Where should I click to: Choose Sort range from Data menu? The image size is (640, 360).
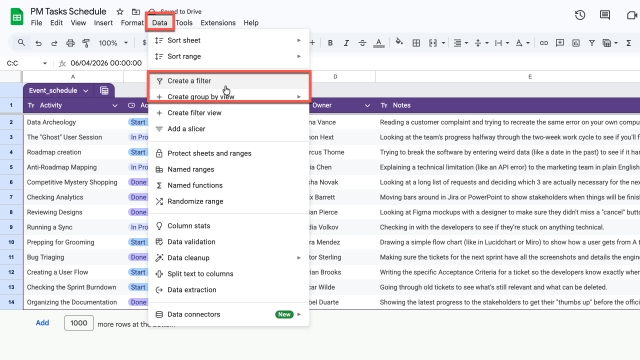(x=229, y=56)
